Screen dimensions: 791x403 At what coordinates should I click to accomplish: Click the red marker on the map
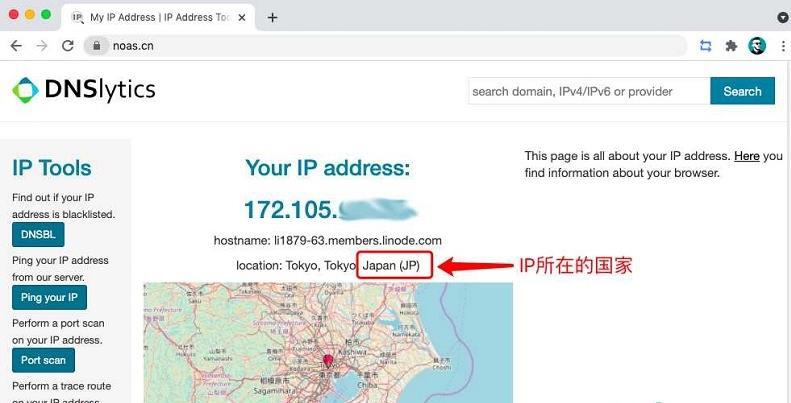point(326,360)
